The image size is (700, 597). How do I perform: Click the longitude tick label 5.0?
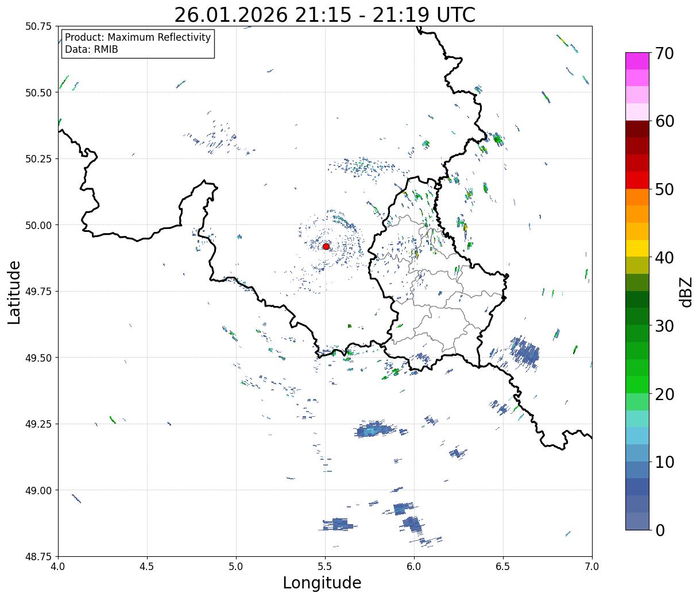click(236, 567)
